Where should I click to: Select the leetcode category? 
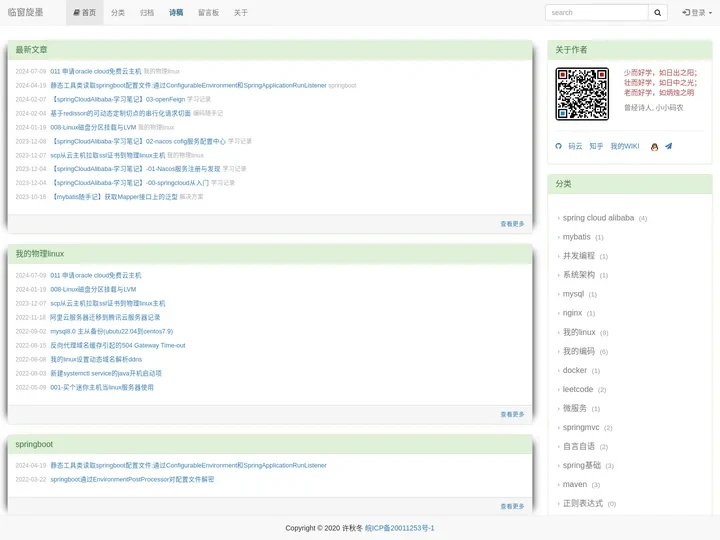[578, 389]
